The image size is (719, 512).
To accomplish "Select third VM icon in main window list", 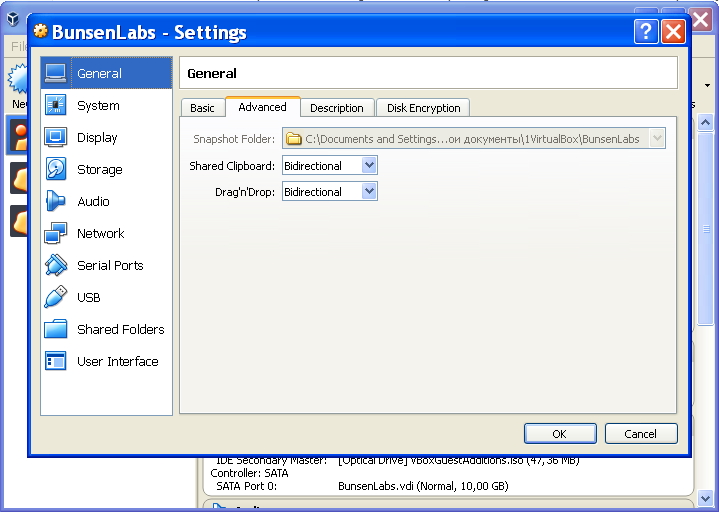I will click(19, 221).
